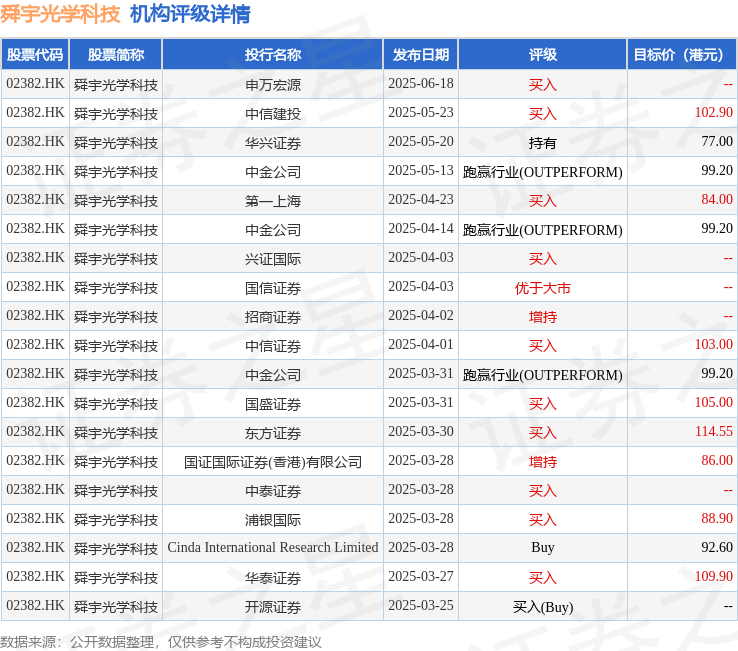Select the 兴证国际 broker cell

(273, 258)
